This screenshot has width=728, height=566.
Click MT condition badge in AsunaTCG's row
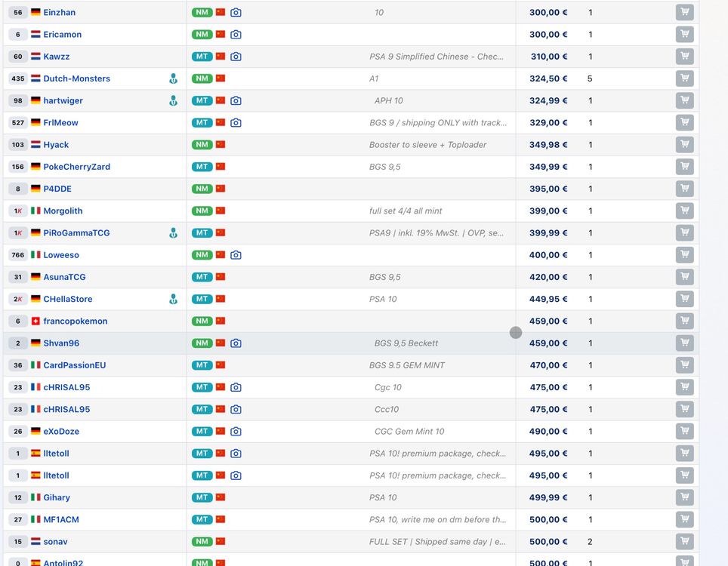click(202, 277)
